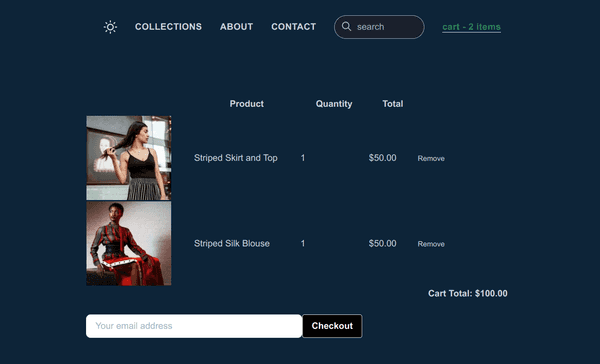This screenshot has height=364, width=600.
Task: Click the Checkout button
Action: (x=332, y=326)
